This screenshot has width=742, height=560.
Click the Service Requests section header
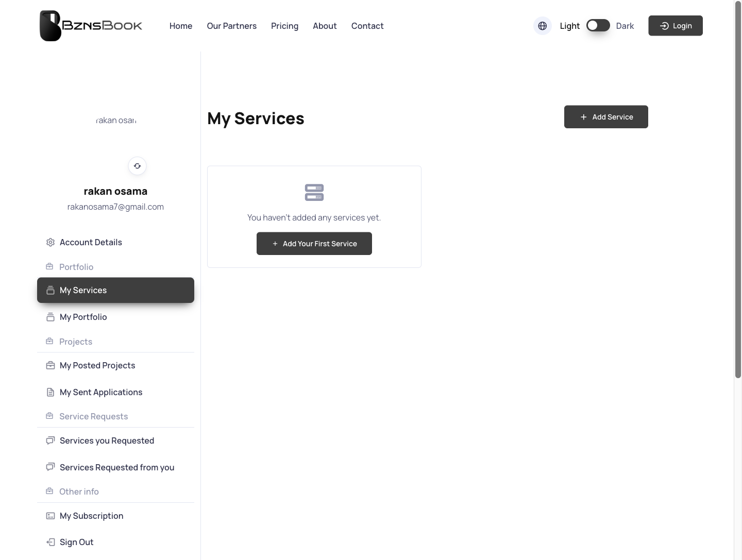click(x=94, y=416)
